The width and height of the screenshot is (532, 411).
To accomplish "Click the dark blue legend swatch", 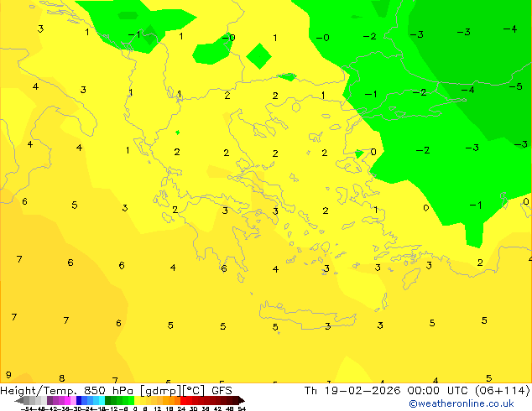I will tap(79, 400).
